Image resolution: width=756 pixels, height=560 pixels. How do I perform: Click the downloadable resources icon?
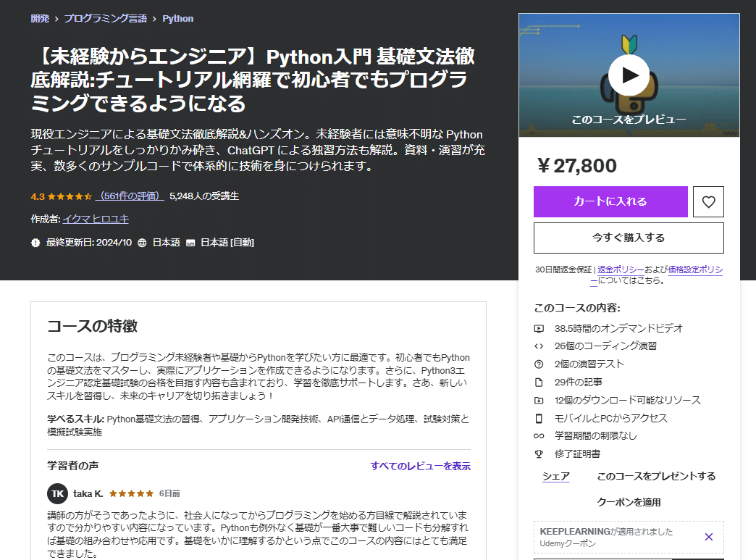pos(538,400)
